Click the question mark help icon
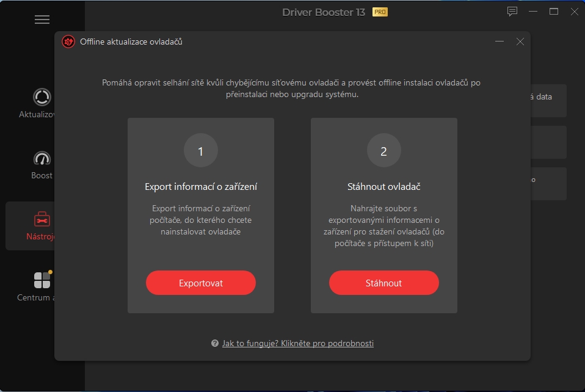 (215, 344)
